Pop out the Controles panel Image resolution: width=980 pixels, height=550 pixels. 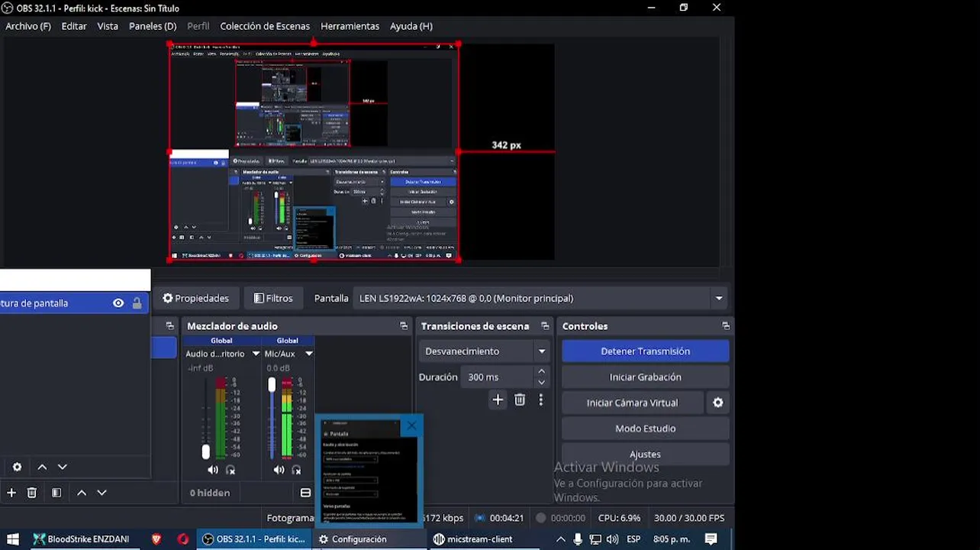pos(726,326)
